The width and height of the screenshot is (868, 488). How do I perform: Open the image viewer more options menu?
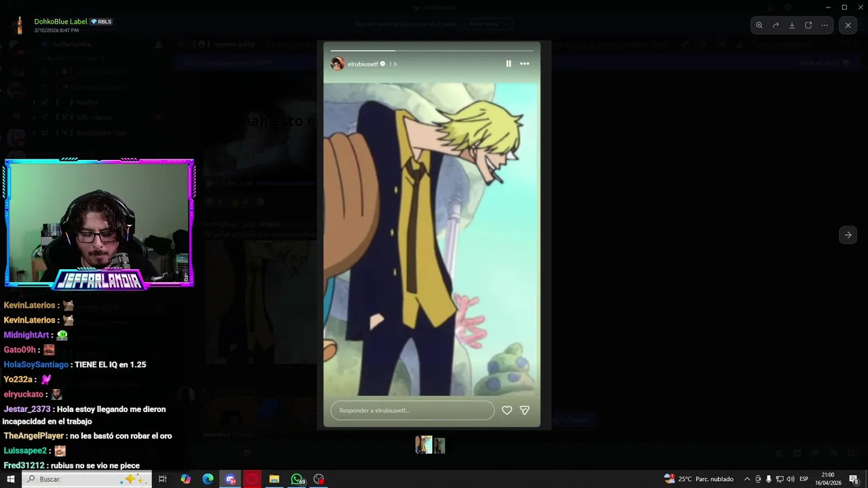pos(825,25)
